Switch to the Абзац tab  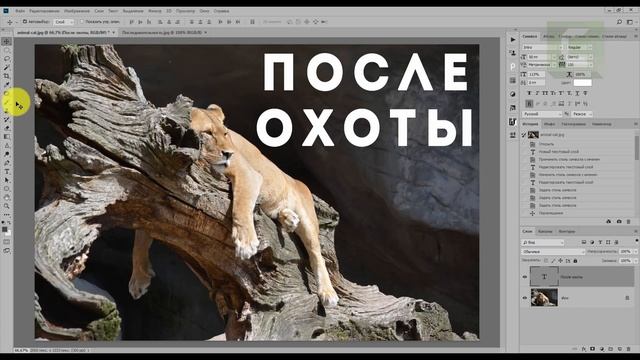pyautogui.click(x=549, y=36)
